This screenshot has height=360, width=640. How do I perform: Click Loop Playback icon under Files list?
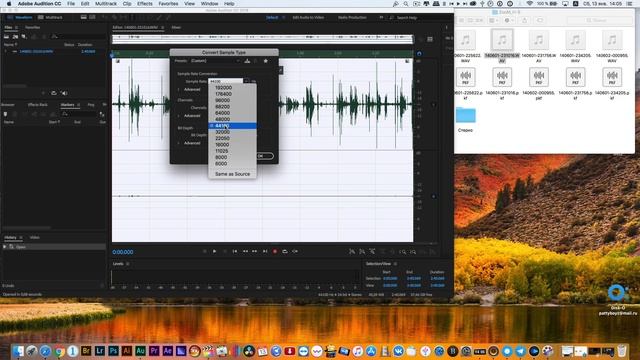[x=54, y=93]
